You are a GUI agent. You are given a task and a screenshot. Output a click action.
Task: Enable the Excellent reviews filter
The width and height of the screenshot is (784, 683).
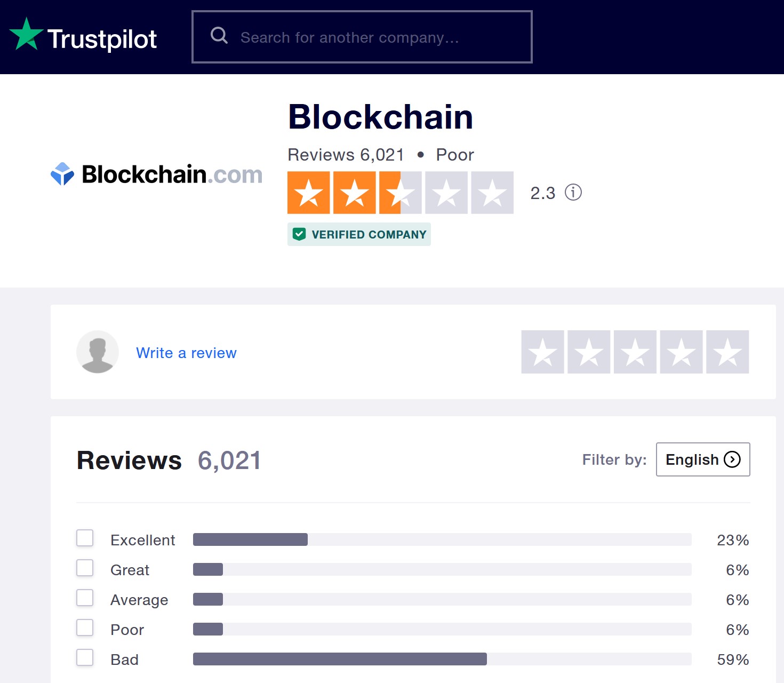tap(85, 538)
